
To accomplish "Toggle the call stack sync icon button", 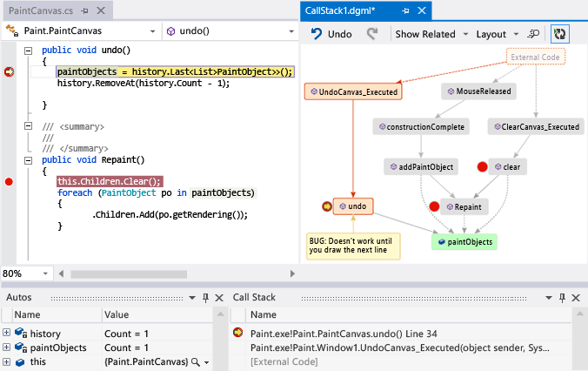I will [x=561, y=34].
